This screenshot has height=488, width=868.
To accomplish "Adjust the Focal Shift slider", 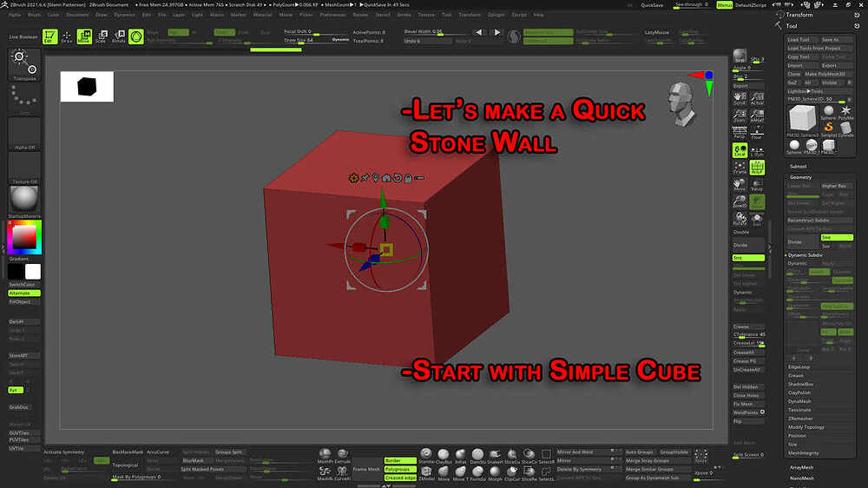I will [x=316, y=32].
